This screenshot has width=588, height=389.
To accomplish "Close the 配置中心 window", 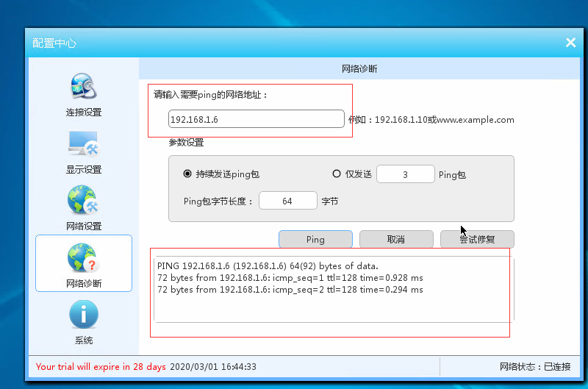I will pos(570,43).
